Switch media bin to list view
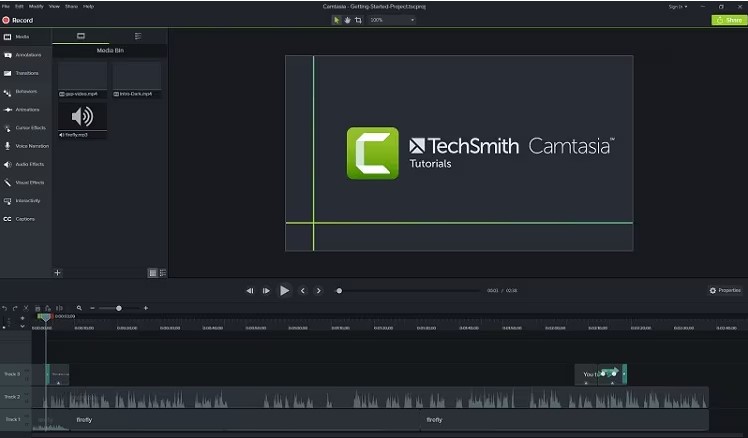This screenshot has width=748, height=438. [163, 273]
